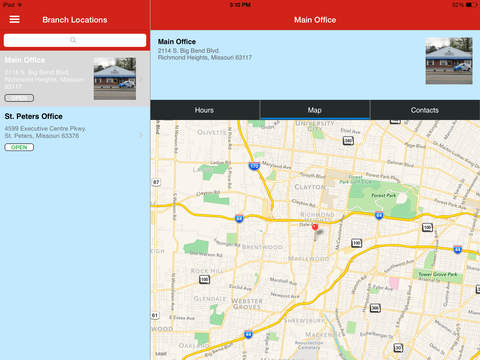The width and height of the screenshot is (480, 360).
Task: Click the Main Office row chevron
Action: pyautogui.click(x=141, y=79)
